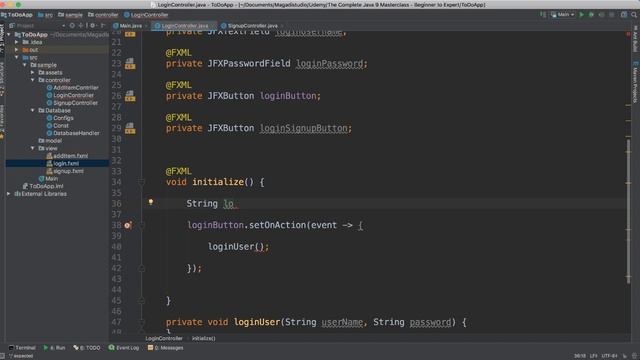The width and height of the screenshot is (640, 360).
Task: Collapse the view folder arrow
Action: tap(33, 148)
